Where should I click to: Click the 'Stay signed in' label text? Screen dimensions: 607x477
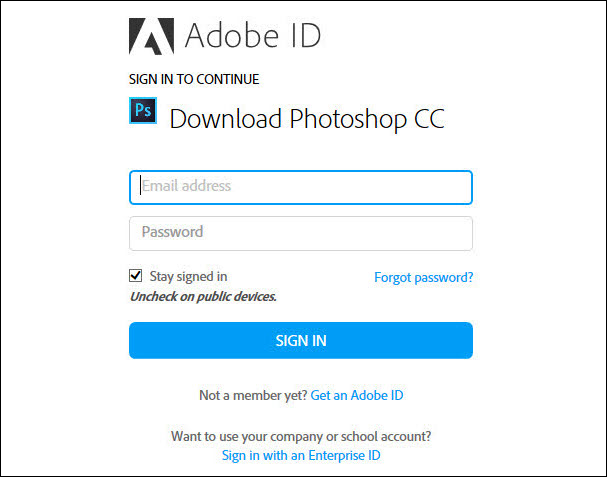[x=188, y=276]
